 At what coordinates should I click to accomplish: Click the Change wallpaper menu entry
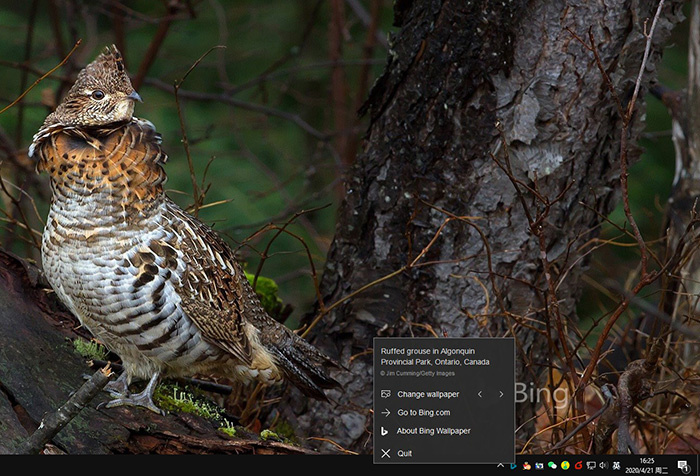(x=428, y=394)
